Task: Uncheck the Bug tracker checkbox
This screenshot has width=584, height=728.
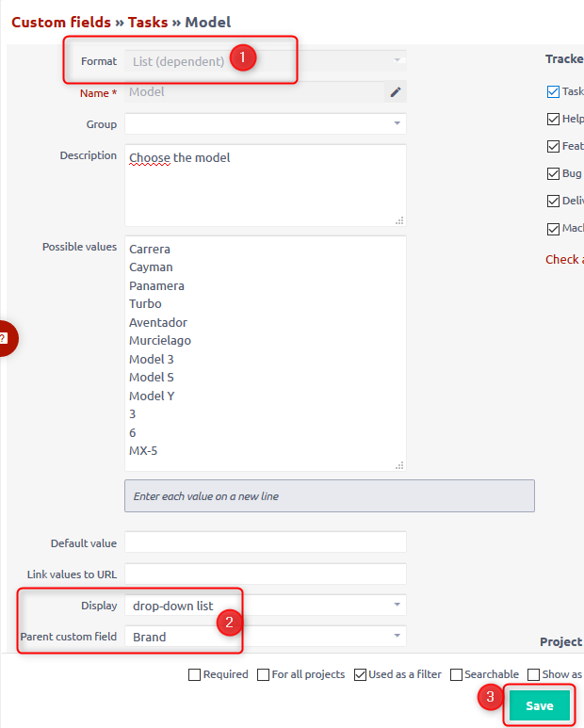Action: [553, 174]
